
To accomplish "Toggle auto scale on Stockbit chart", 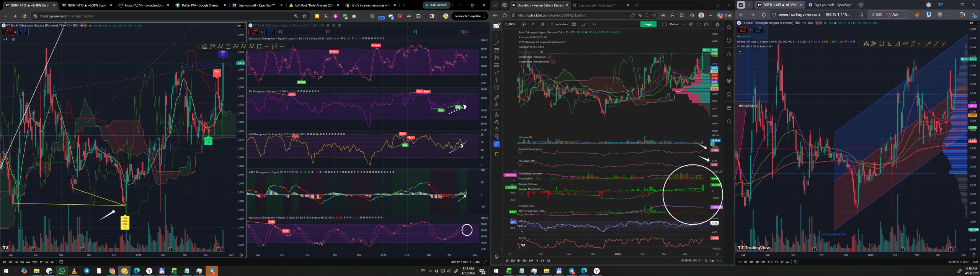I will [x=719, y=261].
